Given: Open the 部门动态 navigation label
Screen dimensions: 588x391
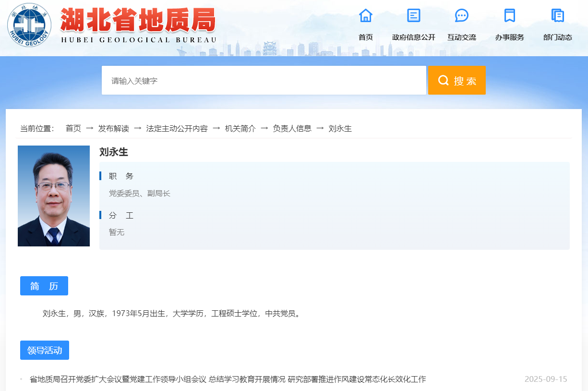Looking at the screenshot, I should [558, 37].
